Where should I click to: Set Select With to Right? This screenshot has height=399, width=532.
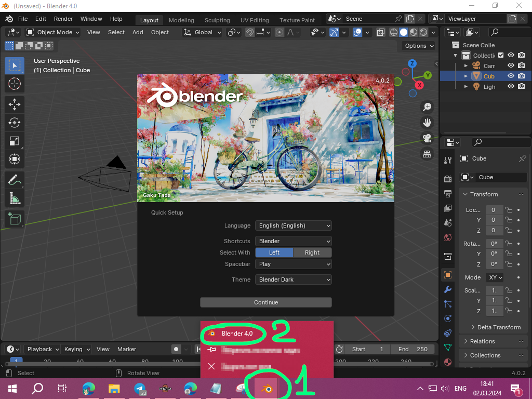312,252
